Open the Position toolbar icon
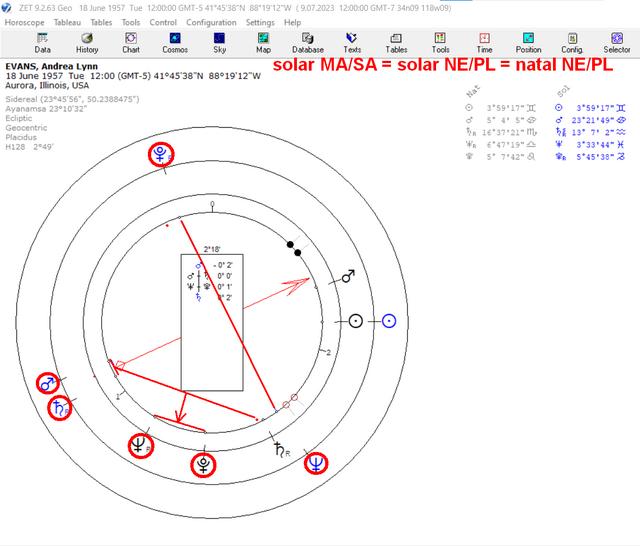This screenshot has height=546, width=640. (529, 43)
